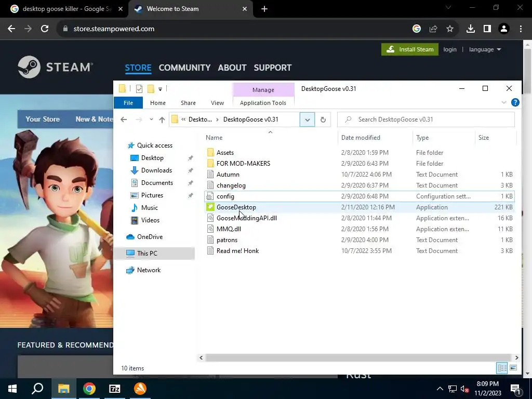The width and height of the screenshot is (532, 399).
Task: Open Music in navigation pane
Action: click(149, 208)
